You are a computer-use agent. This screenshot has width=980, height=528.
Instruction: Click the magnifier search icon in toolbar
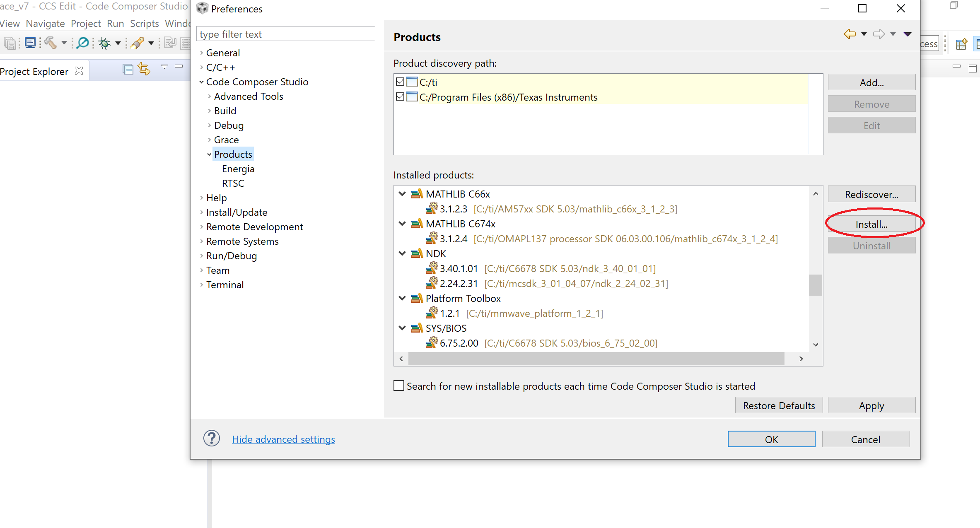pyautogui.click(x=83, y=43)
